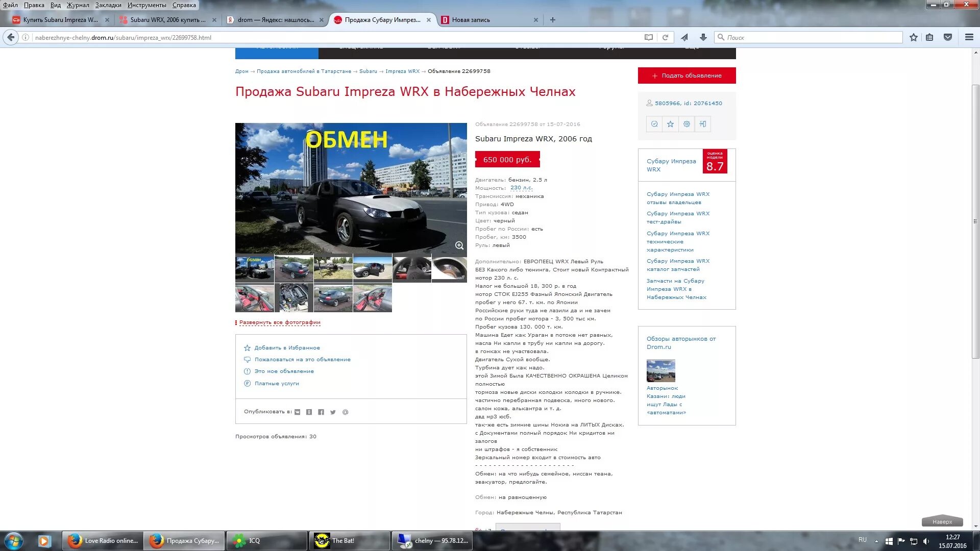Viewport: 980px width, 551px height.
Task: Click the engine bay photo thumbnail
Action: coord(294,298)
